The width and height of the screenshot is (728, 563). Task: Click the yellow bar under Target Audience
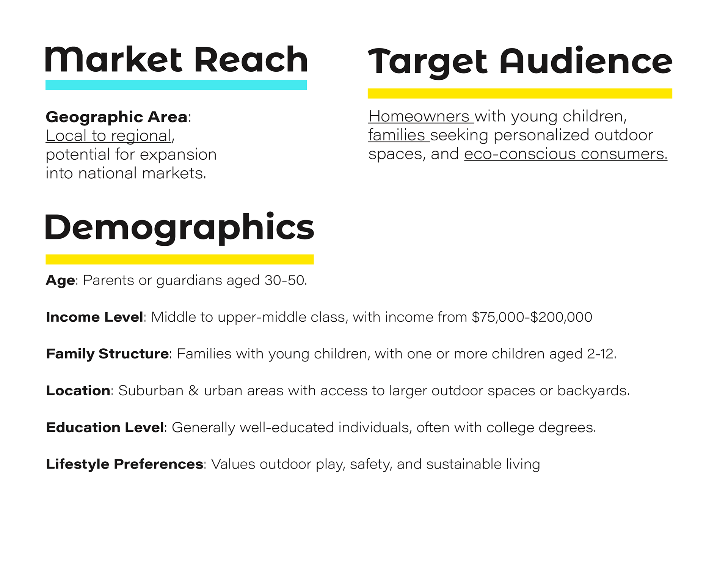point(520,93)
